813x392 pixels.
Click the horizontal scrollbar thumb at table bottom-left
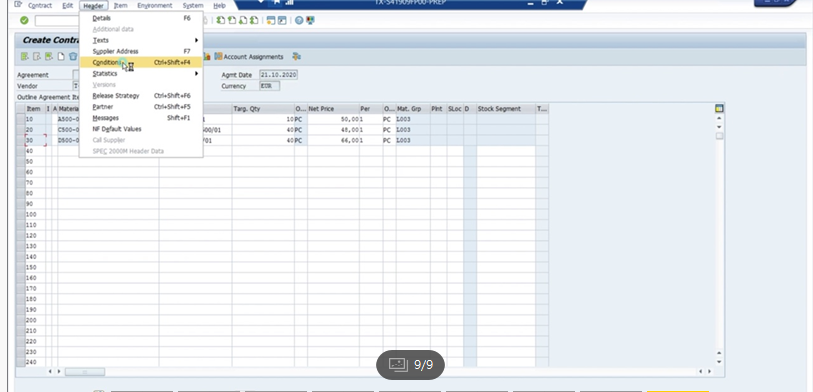pyautogui.click(x=85, y=372)
